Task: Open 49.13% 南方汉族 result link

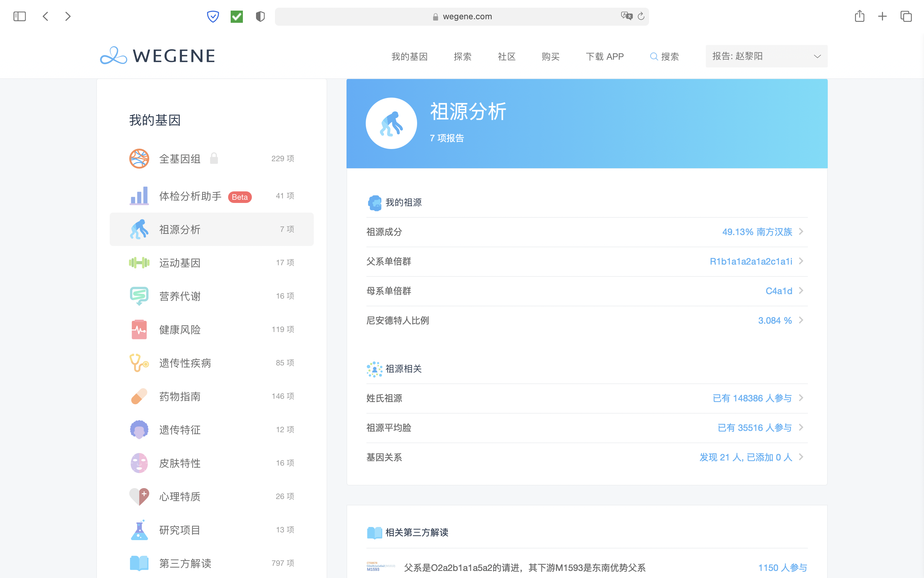Action: point(757,232)
